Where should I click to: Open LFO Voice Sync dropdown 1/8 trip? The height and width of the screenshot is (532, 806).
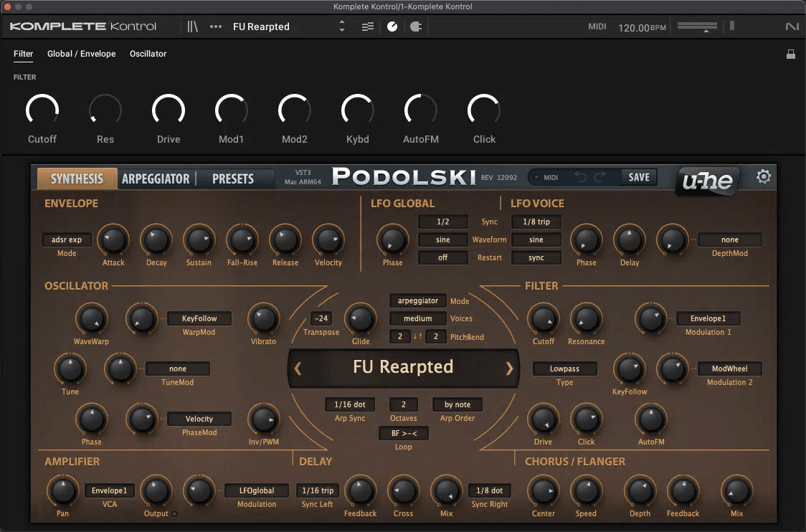[536, 222]
